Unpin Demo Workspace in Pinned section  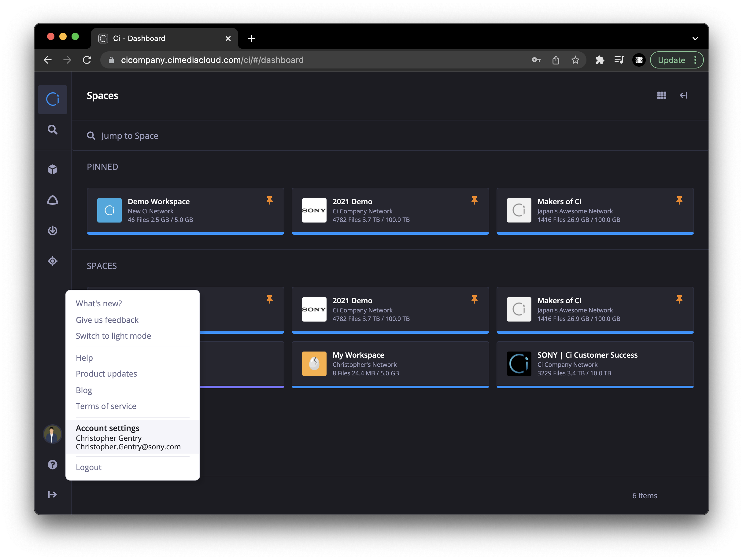(269, 201)
